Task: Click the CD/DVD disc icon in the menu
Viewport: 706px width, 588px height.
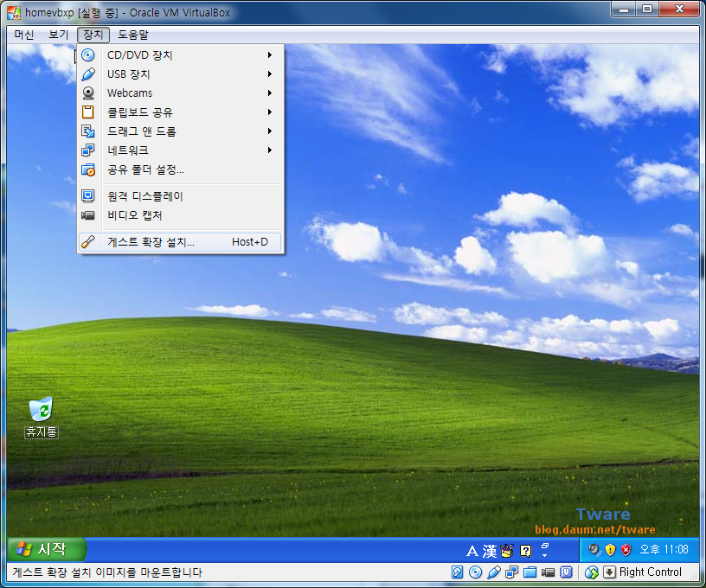Action: point(88,54)
